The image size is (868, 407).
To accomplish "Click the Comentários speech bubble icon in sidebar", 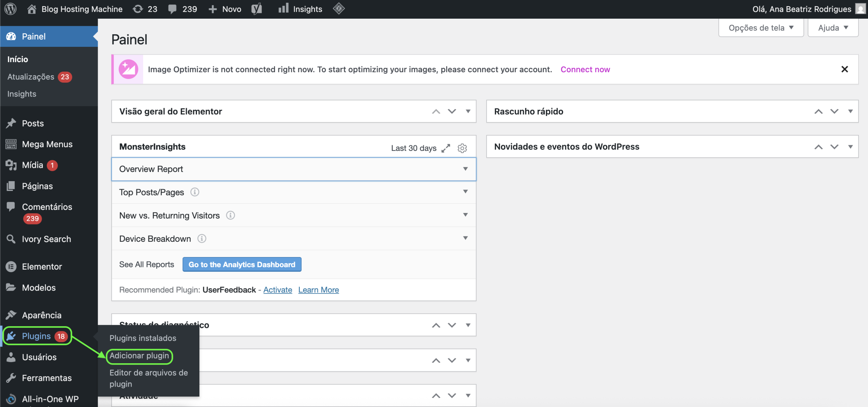I will (11, 207).
